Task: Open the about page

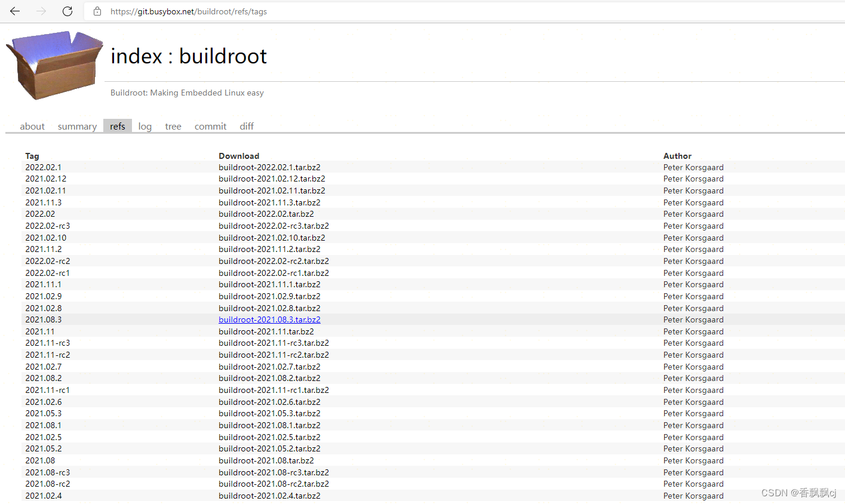Action: [32, 126]
